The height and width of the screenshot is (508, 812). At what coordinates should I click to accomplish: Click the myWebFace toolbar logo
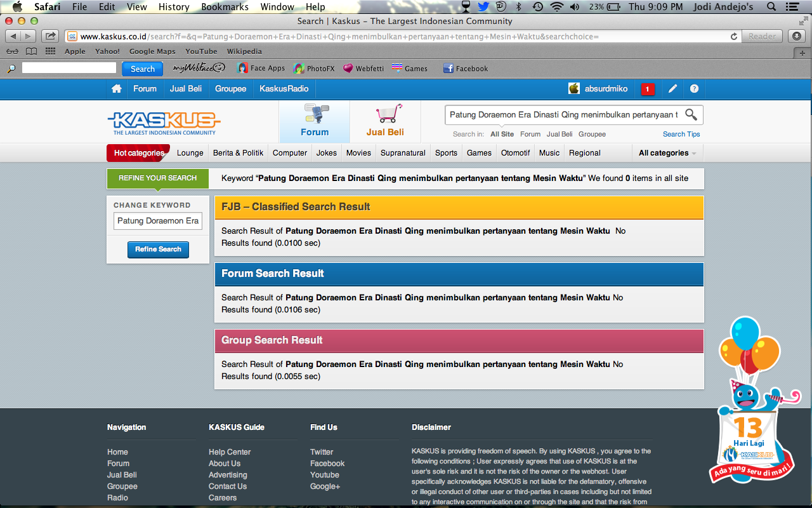(x=199, y=68)
